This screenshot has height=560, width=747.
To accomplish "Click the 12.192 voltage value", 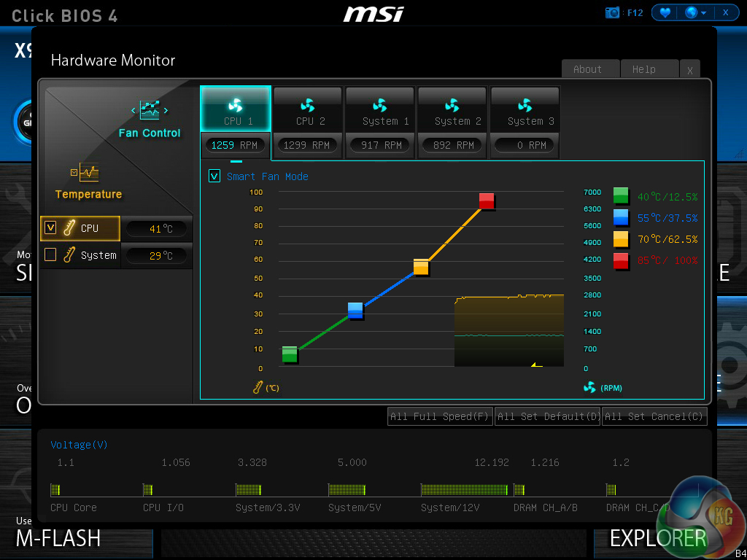I will (x=492, y=462).
